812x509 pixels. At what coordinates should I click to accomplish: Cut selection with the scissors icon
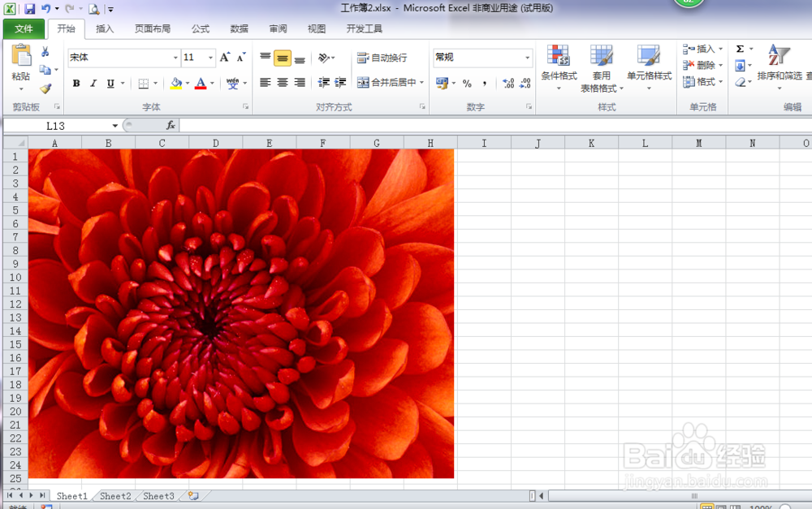(x=45, y=52)
